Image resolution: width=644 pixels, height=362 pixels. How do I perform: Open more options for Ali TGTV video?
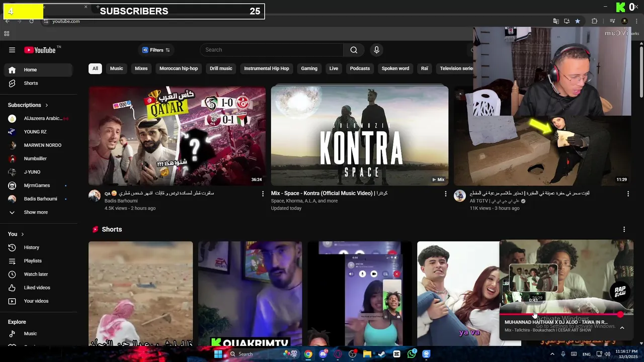[x=628, y=194]
